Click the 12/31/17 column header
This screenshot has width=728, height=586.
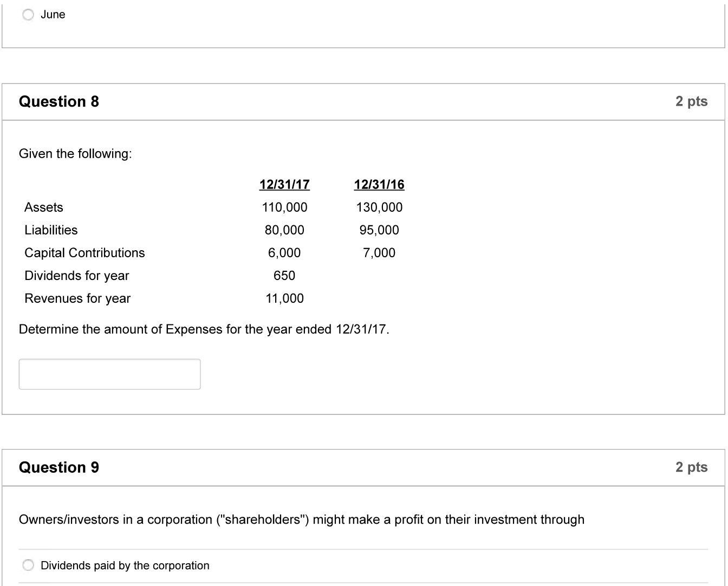point(284,185)
